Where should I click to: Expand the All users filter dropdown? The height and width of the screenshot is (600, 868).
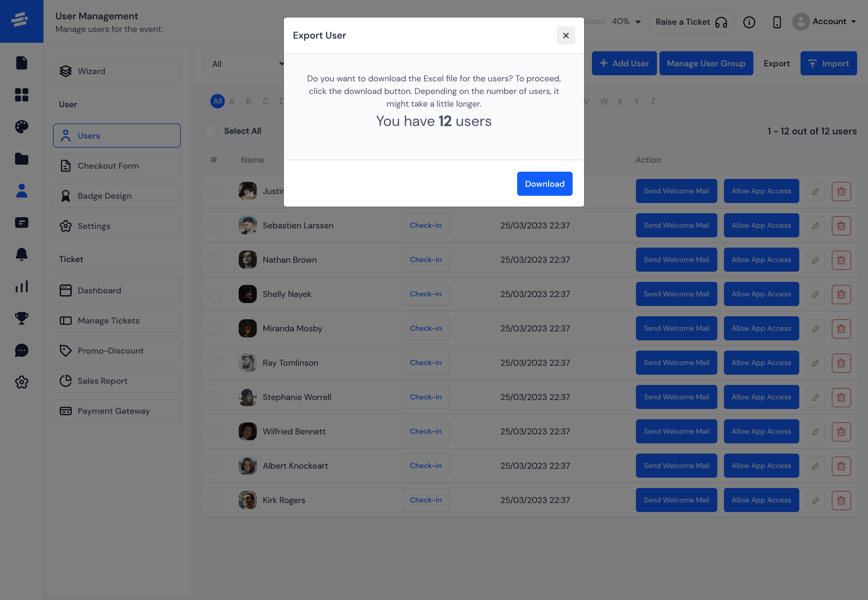tap(247, 63)
